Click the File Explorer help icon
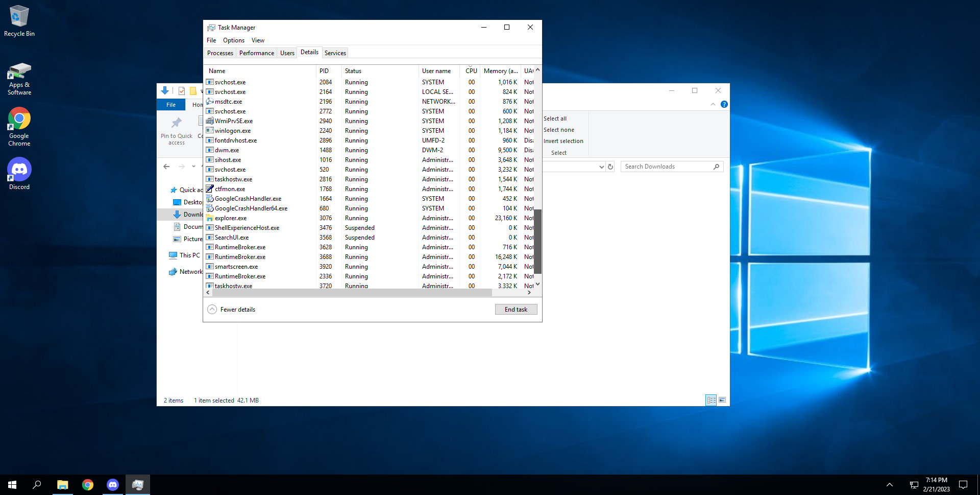980x495 pixels. coord(724,104)
